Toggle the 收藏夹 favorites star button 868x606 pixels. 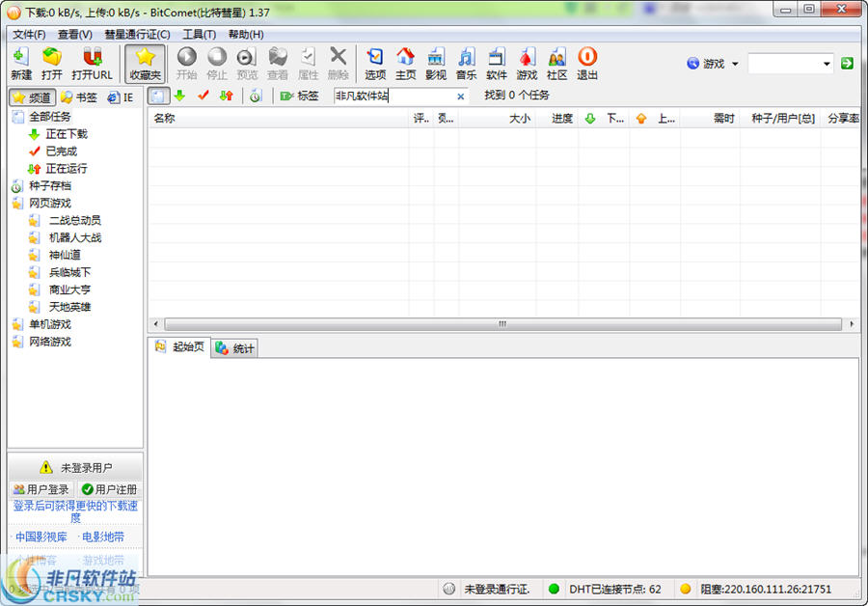[x=145, y=64]
